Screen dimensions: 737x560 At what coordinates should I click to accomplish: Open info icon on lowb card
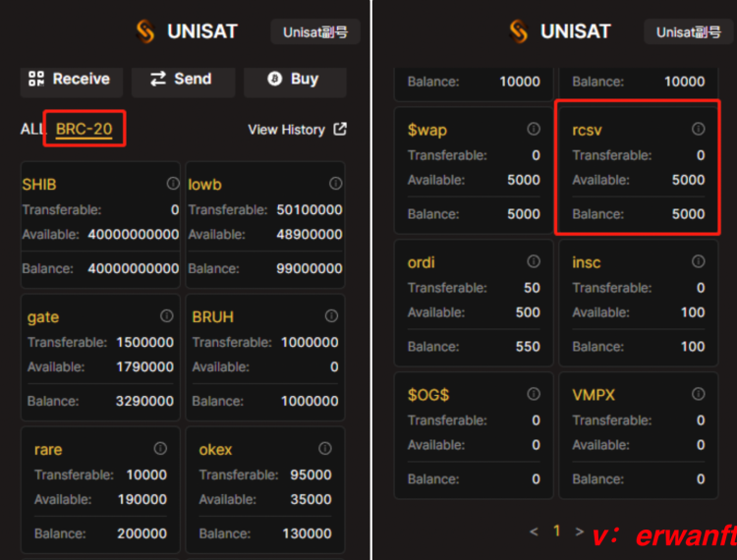tap(336, 183)
